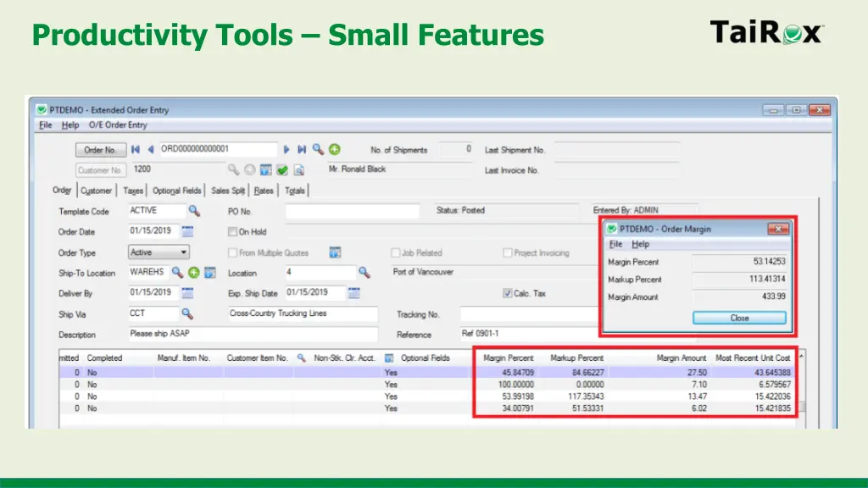The image size is (868, 488).
Task: Click the Description field 'Please ship ASAP'
Action: [x=253, y=334]
